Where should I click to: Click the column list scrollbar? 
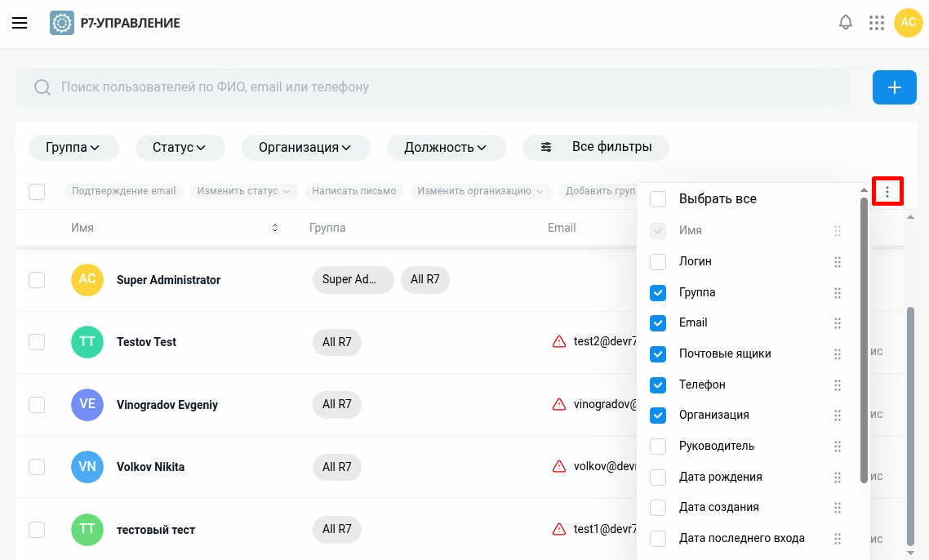point(864,340)
